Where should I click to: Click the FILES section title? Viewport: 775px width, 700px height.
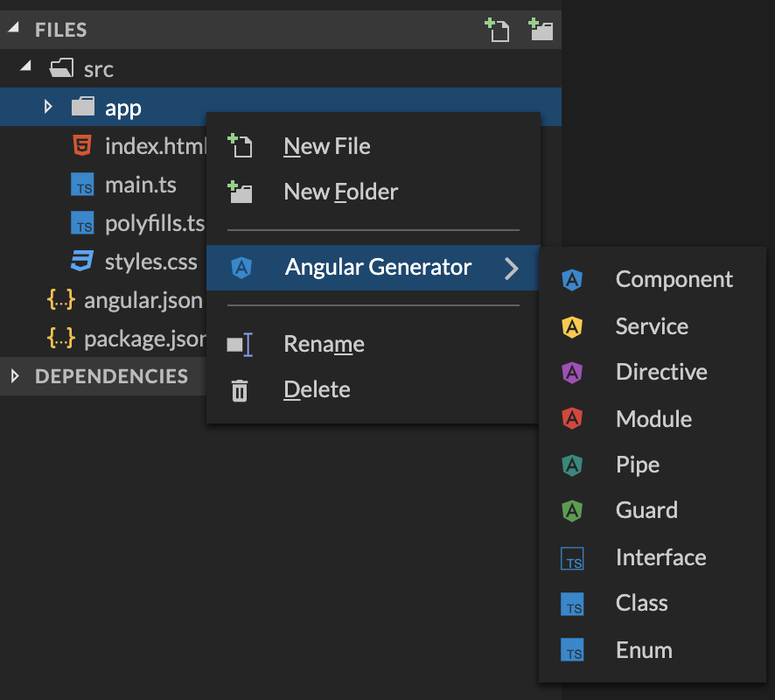(x=61, y=30)
